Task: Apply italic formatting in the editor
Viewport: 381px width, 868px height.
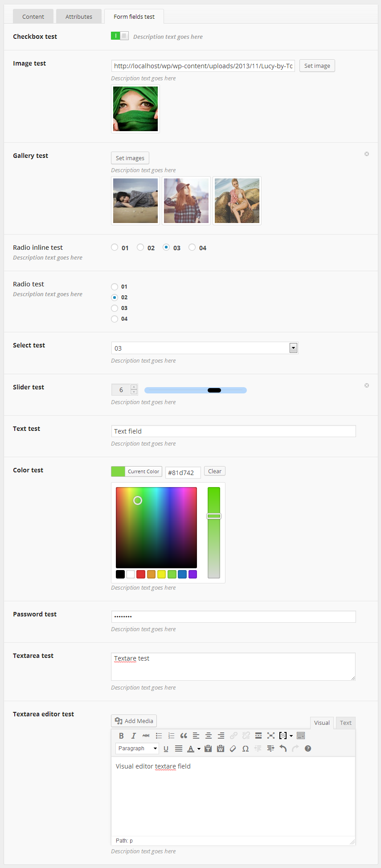Action: pos(133,736)
